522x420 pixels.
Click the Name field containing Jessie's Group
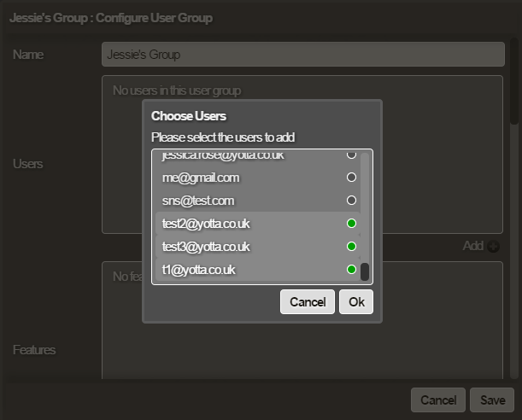point(302,55)
